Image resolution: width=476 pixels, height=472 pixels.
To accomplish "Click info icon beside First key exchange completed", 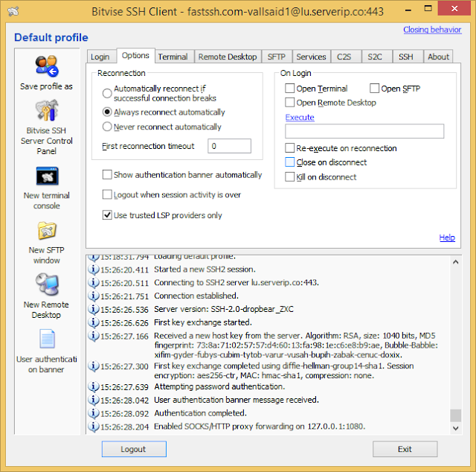I will pos(93,366).
